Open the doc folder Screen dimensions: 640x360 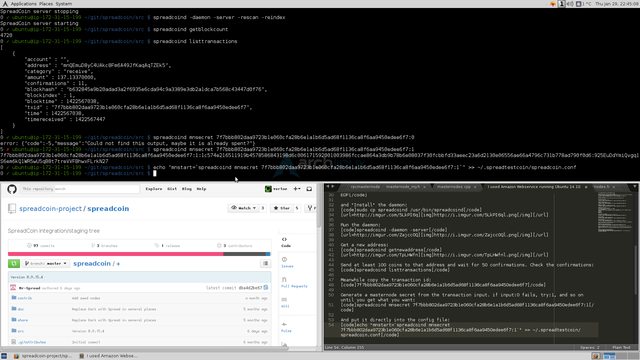click(x=21, y=309)
